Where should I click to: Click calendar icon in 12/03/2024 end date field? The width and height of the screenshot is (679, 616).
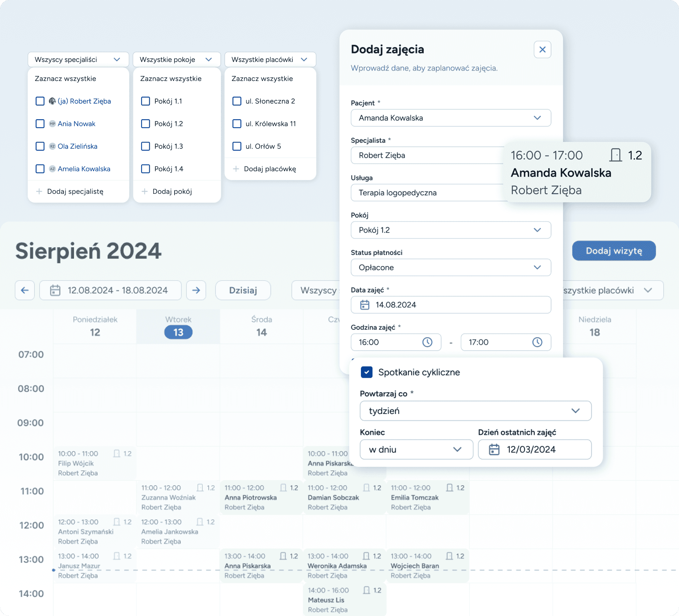[x=494, y=449]
